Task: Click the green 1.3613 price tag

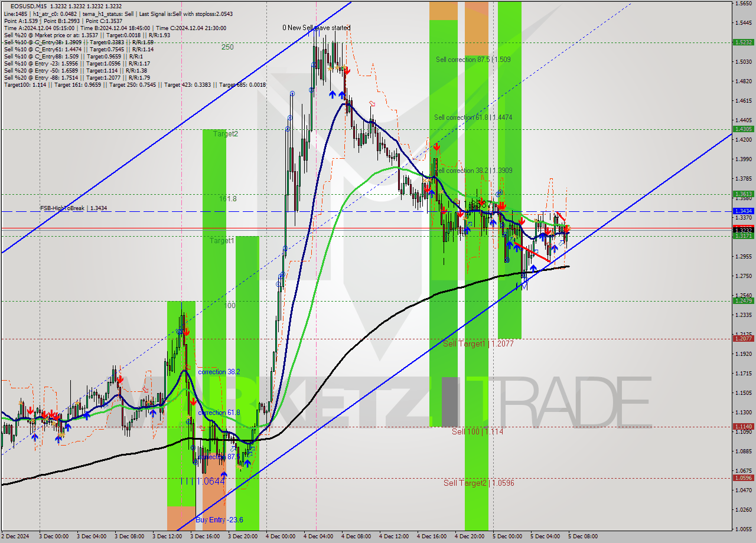Action: pyautogui.click(x=742, y=194)
